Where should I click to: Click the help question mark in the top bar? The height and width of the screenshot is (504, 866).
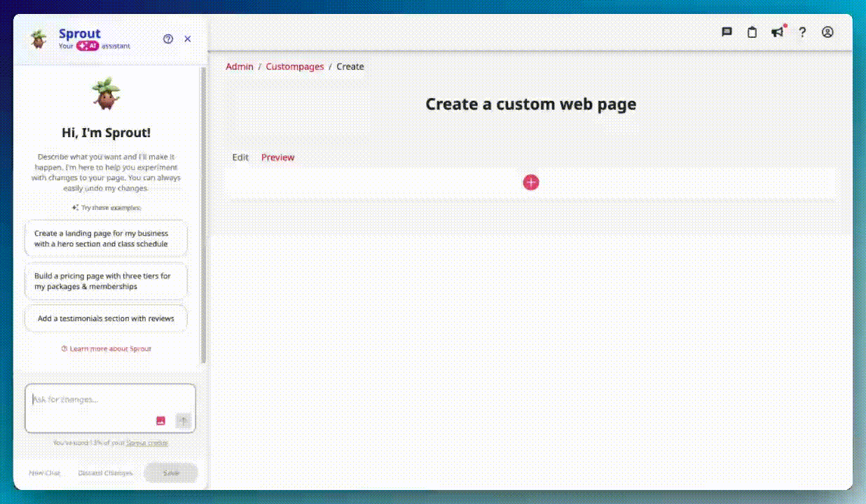802,32
